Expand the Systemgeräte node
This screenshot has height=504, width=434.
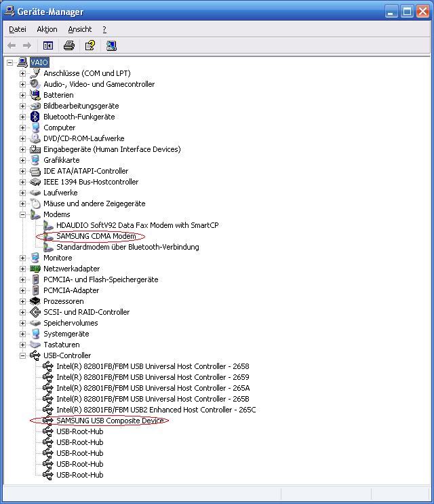[x=22, y=334]
